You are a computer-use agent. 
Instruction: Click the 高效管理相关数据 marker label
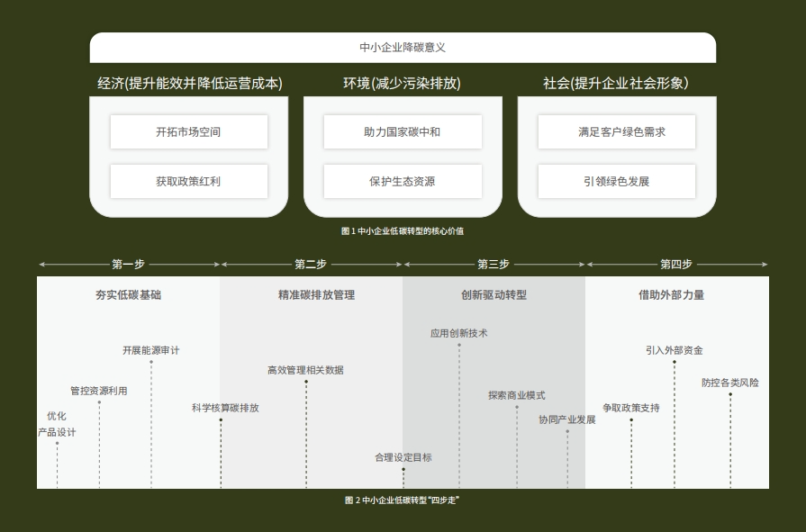(305, 370)
